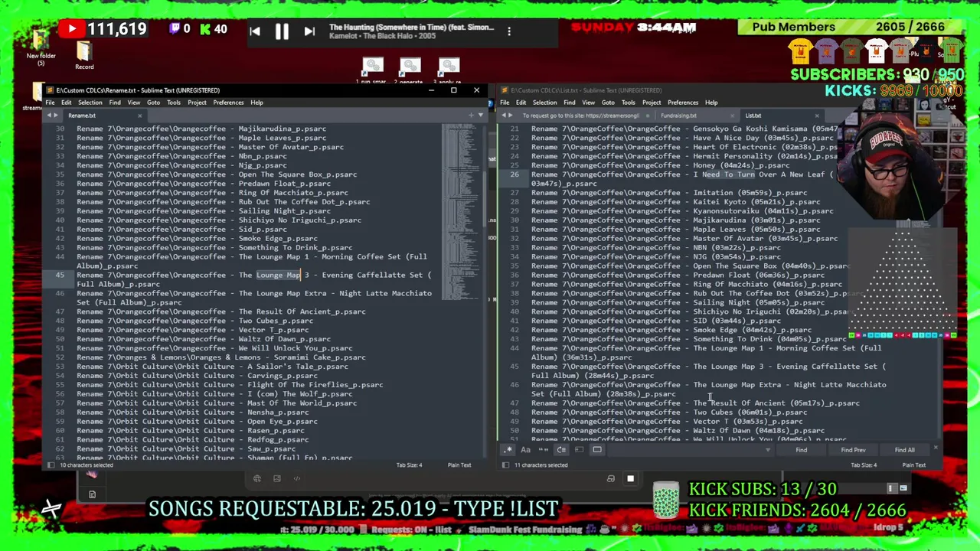The image size is (980, 551).
Task: Click the Find button in List.txt window
Action: (x=801, y=450)
